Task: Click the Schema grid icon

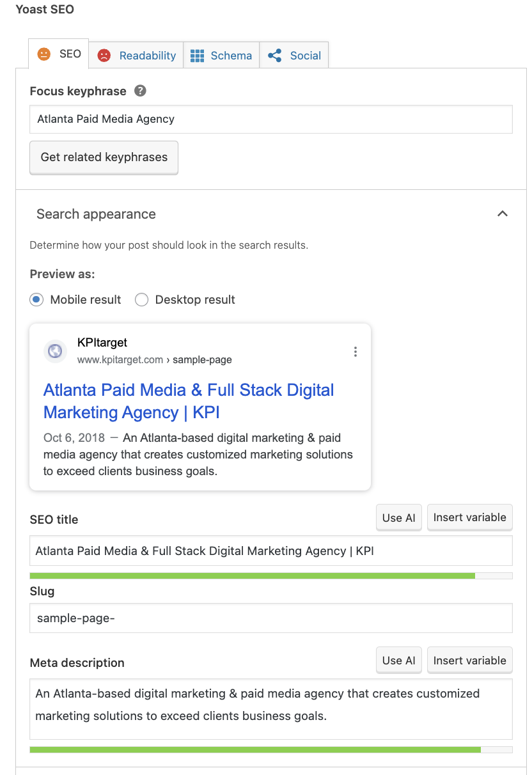Action: point(197,56)
